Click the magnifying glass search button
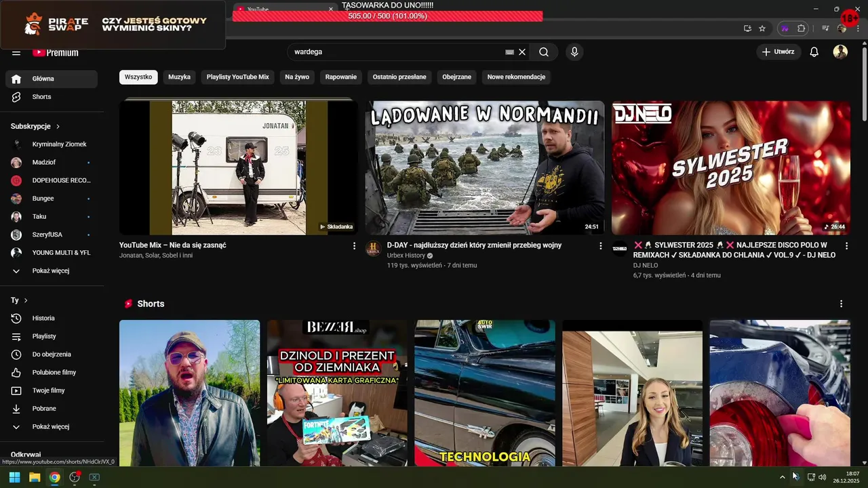The width and height of the screenshot is (868, 488). pyautogui.click(x=544, y=52)
